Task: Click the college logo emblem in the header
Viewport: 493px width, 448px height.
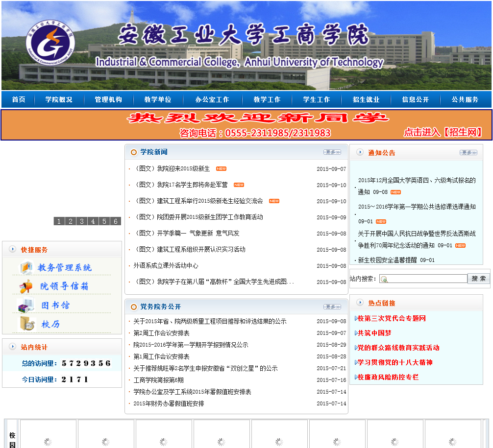Action: 50,42
